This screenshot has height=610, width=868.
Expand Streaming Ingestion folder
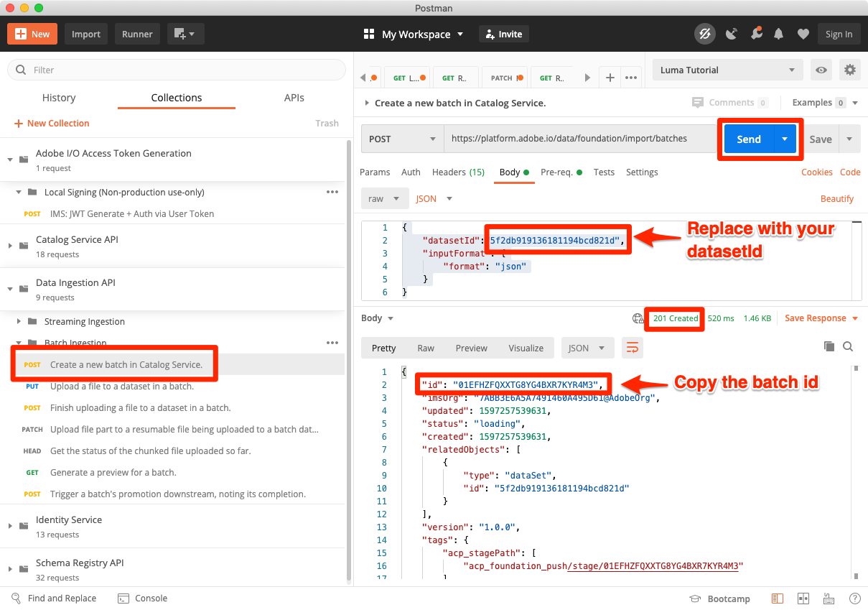[19, 321]
